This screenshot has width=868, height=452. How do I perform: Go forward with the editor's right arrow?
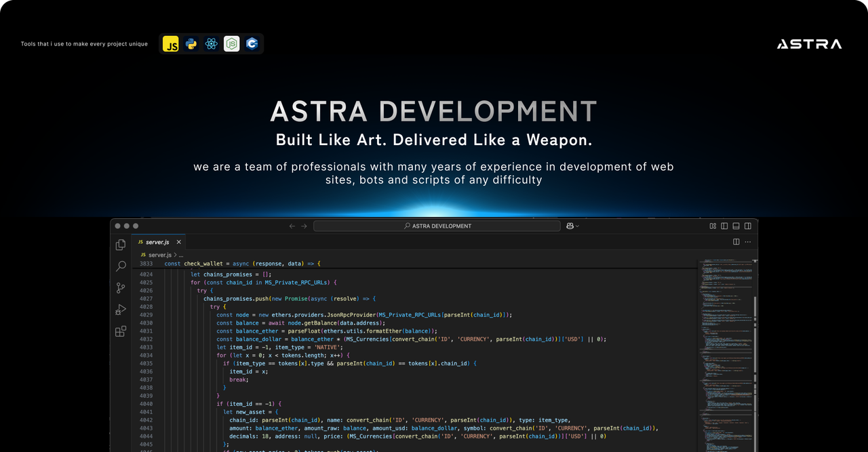[x=304, y=226]
